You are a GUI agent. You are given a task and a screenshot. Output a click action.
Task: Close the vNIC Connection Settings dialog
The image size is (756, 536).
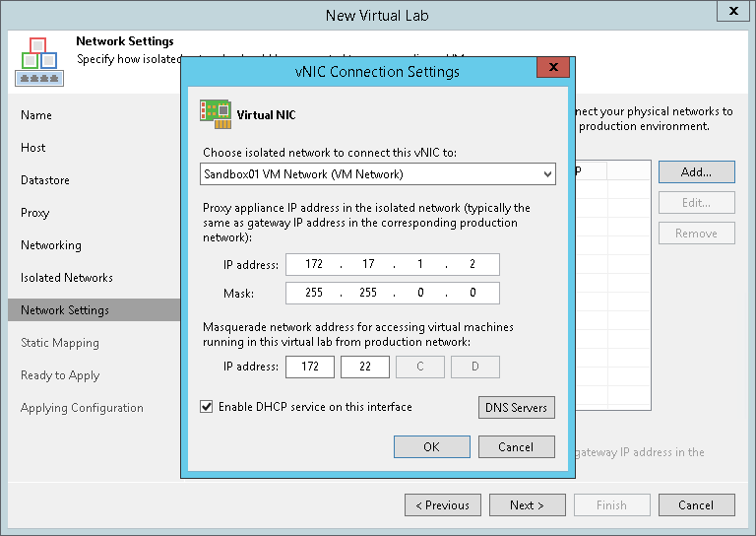click(x=555, y=68)
